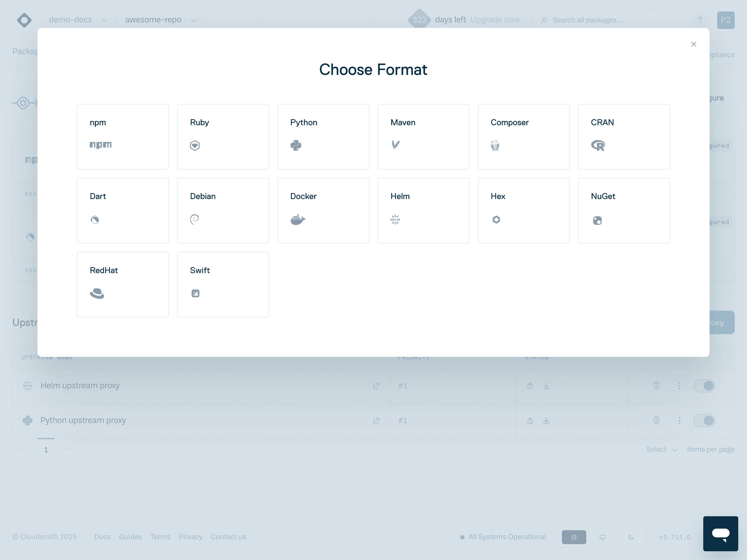747x560 pixels.
Task: Select the Docker format
Action: click(323, 210)
